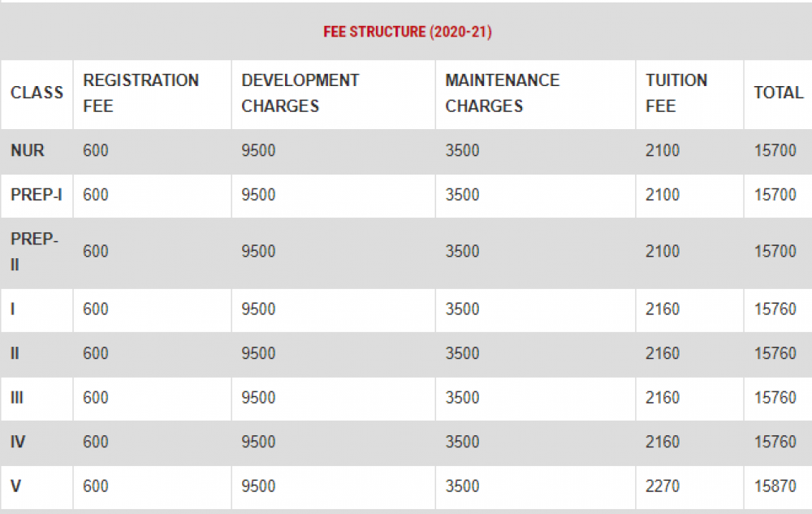Click PREP-I maintenance charges 3500
Screen dimensions: 812x514
point(462,195)
